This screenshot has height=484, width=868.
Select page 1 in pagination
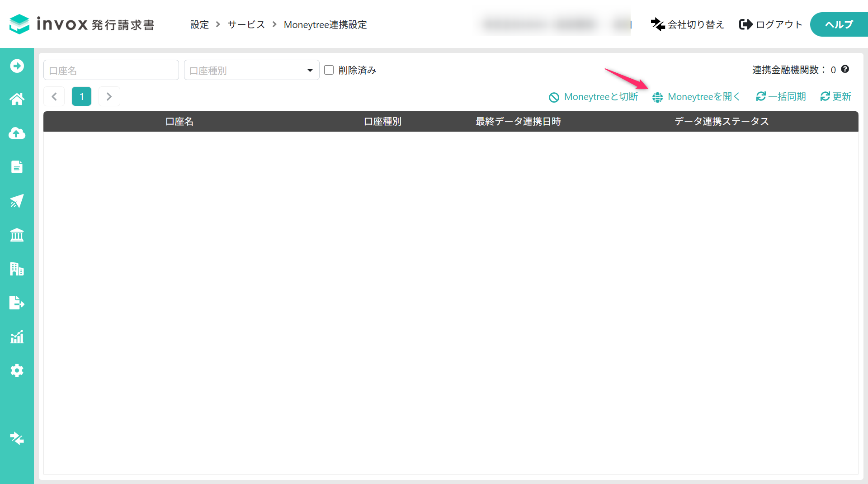coord(81,96)
